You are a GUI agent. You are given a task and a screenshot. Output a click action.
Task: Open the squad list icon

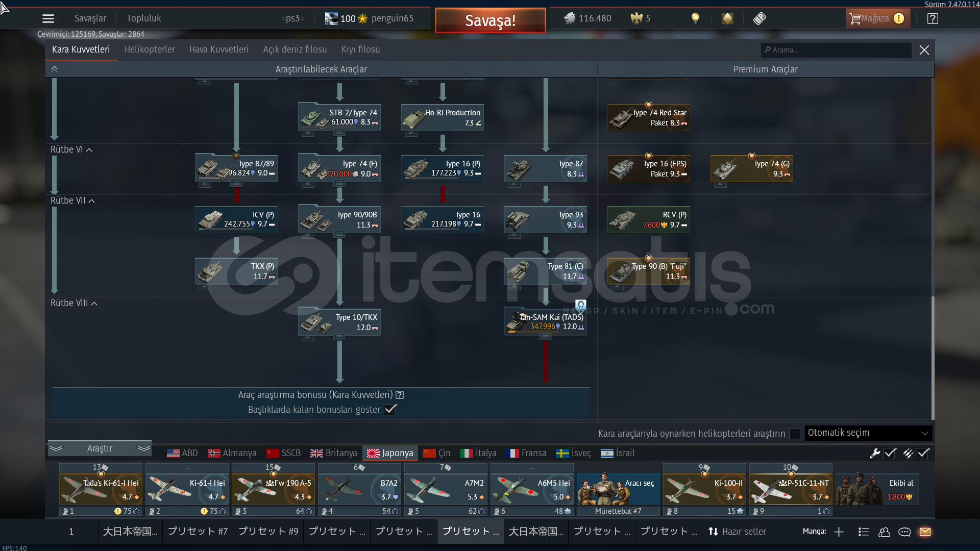864,532
